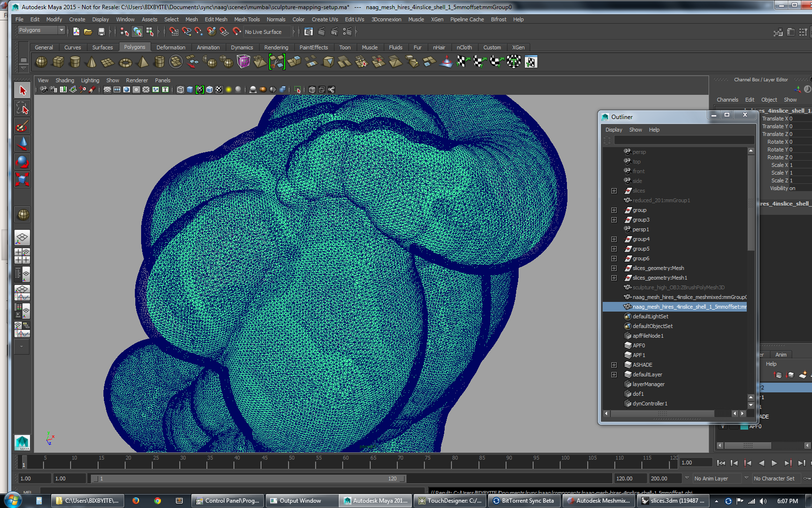Open the viewport Shading menu
812x508 pixels.
coord(65,80)
